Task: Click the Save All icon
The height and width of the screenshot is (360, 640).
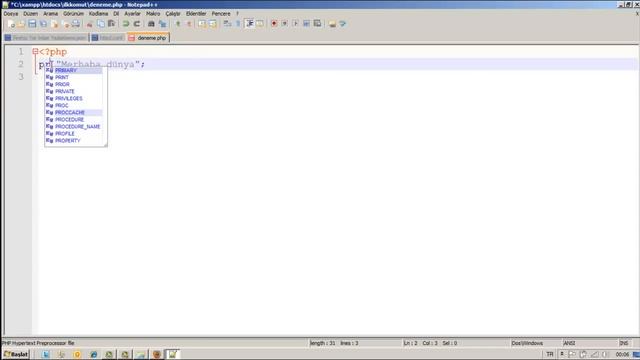Action: [x=43, y=24]
